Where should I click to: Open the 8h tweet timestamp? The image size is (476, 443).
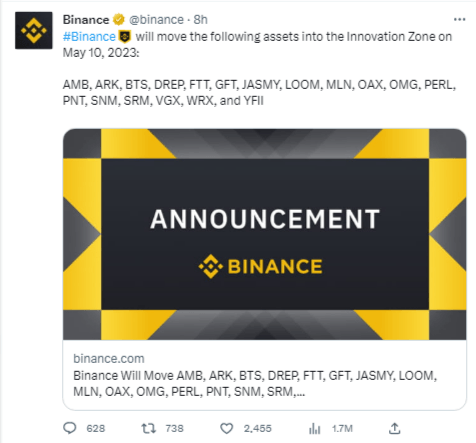201,20
